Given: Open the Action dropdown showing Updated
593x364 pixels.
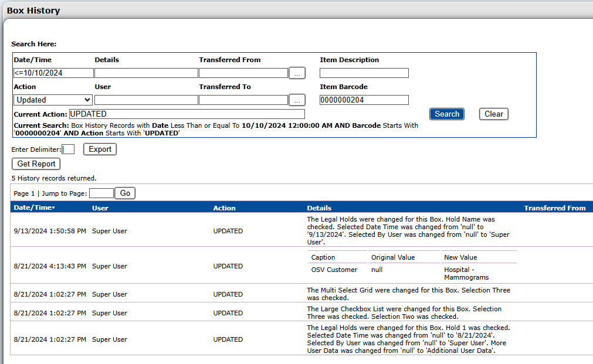Looking at the screenshot, I should [x=53, y=100].
